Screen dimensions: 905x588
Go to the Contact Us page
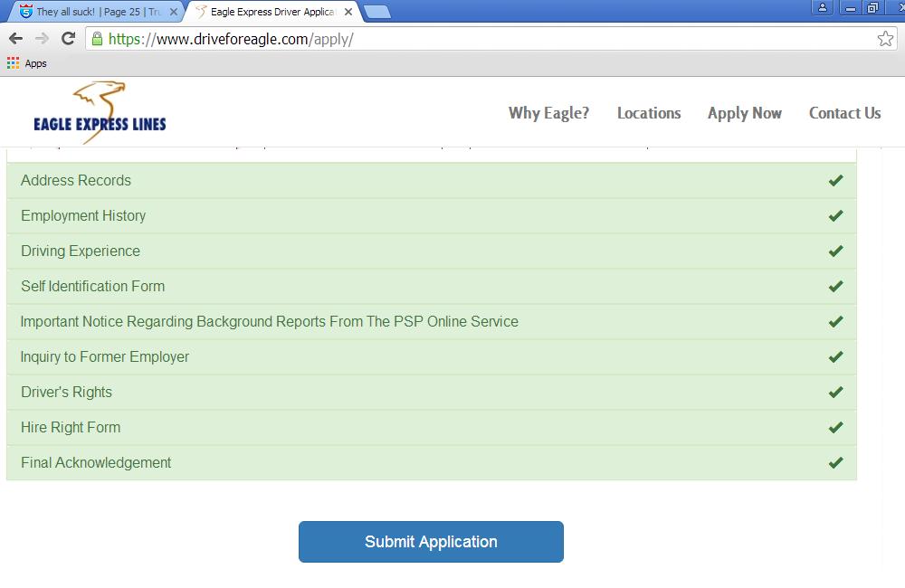click(844, 113)
